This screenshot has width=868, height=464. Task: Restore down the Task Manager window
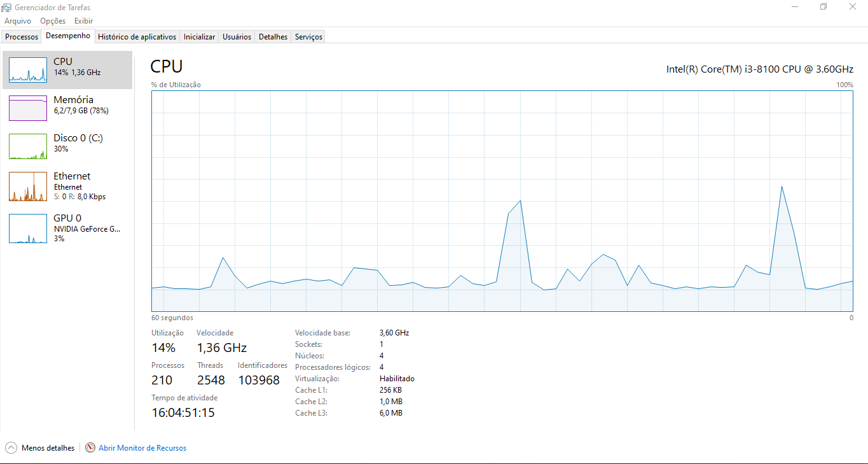tap(823, 7)
